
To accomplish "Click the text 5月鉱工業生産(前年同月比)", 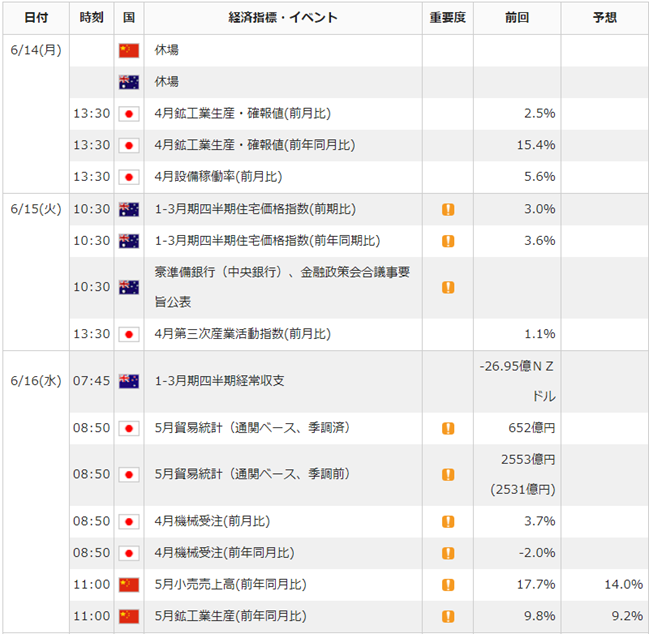I will pyautogui.click(x=231, y=617).
